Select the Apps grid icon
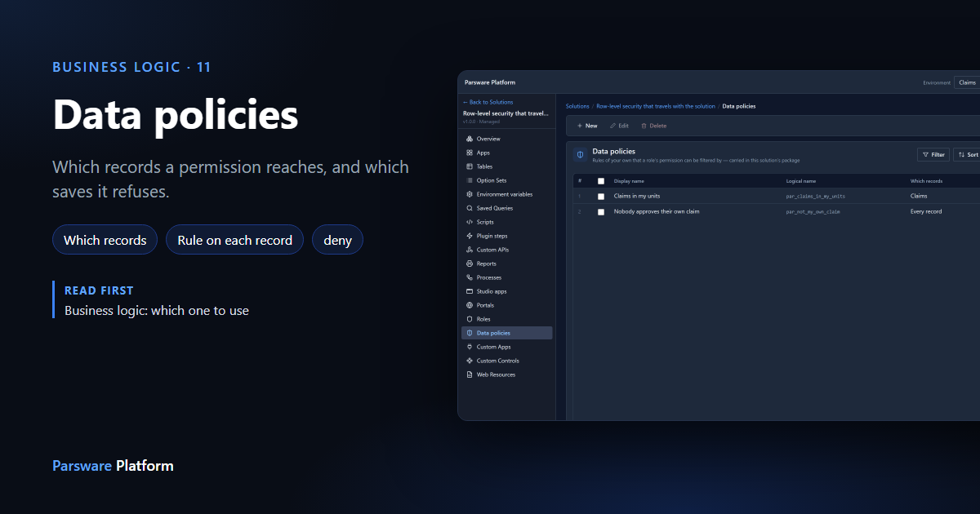Screen dimensions: 980x514 tap(470, 153)
